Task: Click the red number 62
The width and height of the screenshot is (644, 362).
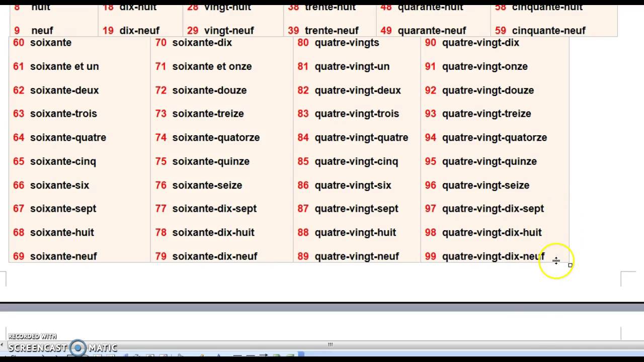Action: [19, 90]
